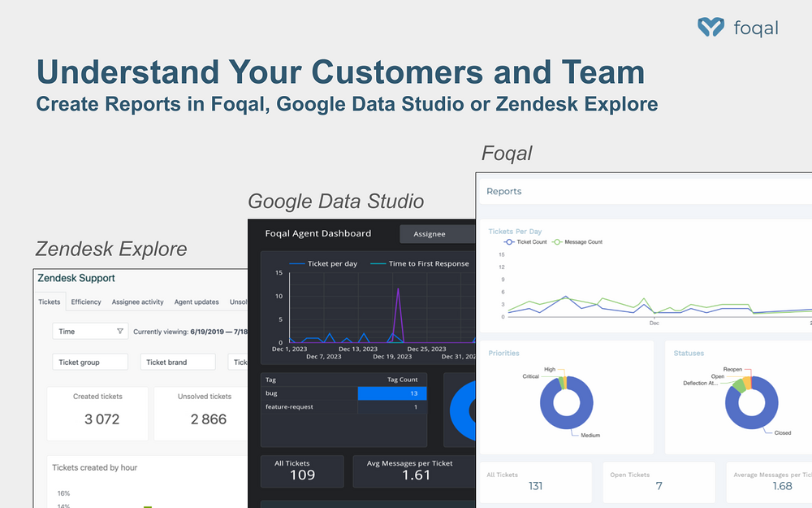Open the Ticket group filter
This screenshot has width=812, height=508.
(x=90, y=362)
